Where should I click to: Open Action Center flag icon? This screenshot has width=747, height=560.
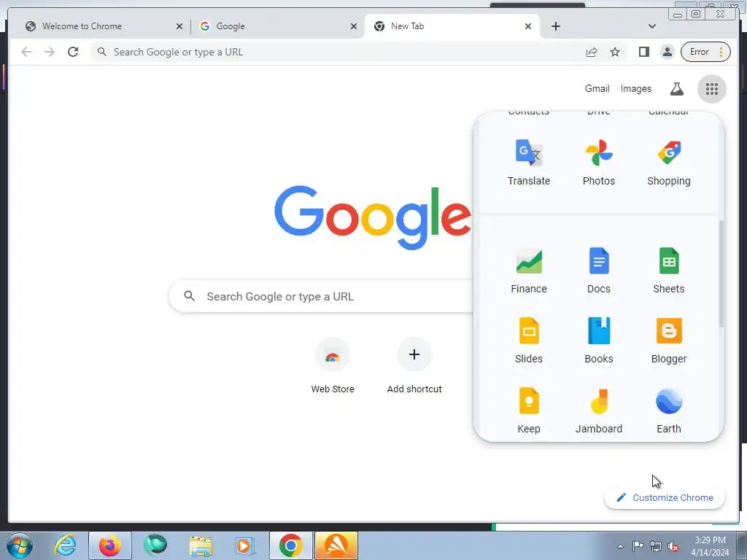point(638,546)
